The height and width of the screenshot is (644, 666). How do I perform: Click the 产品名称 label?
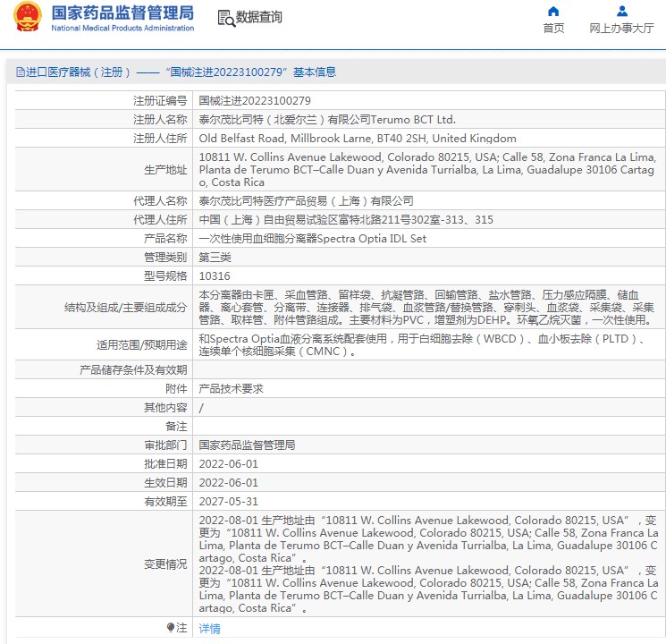point(165,238)
